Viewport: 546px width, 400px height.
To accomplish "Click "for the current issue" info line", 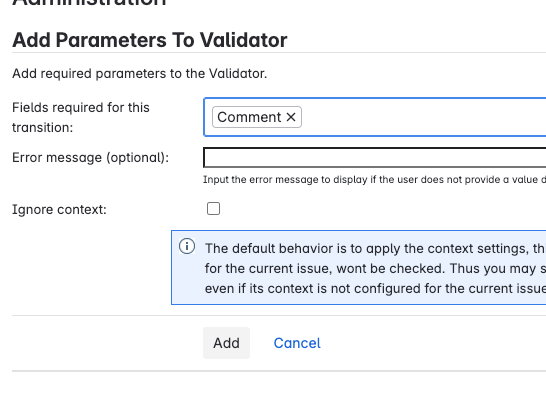I will click(x=375, y=268).
